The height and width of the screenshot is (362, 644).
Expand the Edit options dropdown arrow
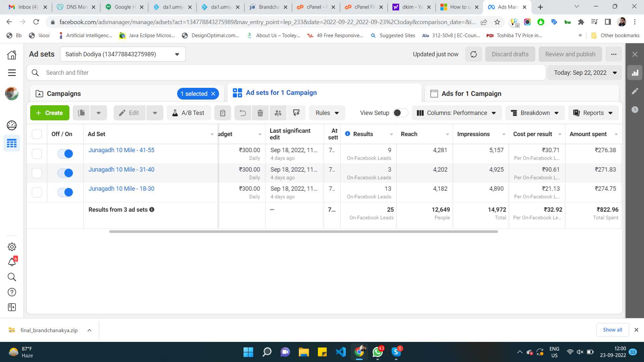click(x=155, y=113)
